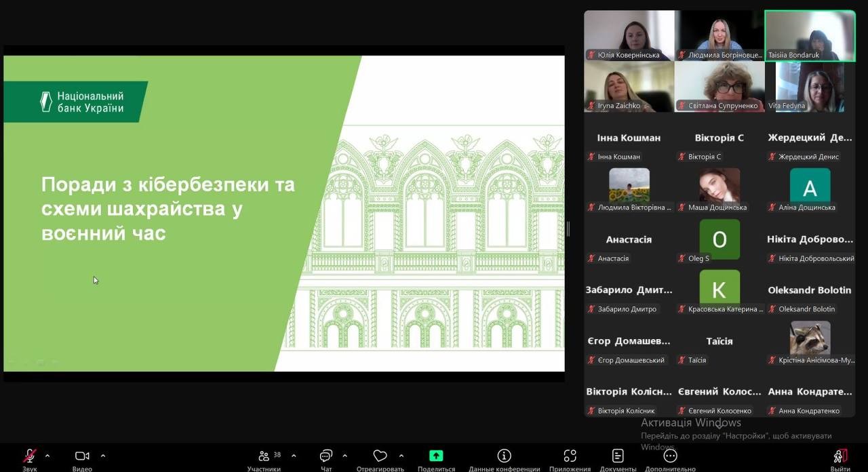Open the Чат chat panel
The width and height of the screenshot is (868, 472).
pos(326,456)
